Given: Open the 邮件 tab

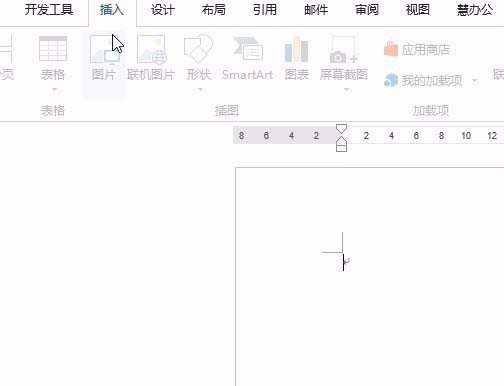Looking at the screenshot, I should pyautogui.click(x=316, y=10).
